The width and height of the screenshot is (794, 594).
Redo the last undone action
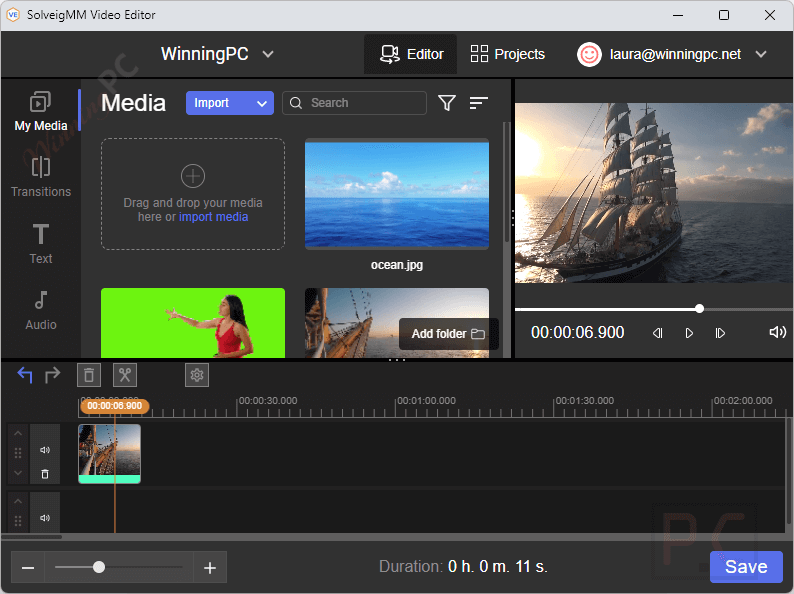pyautogui.click(x=52, y=375)
